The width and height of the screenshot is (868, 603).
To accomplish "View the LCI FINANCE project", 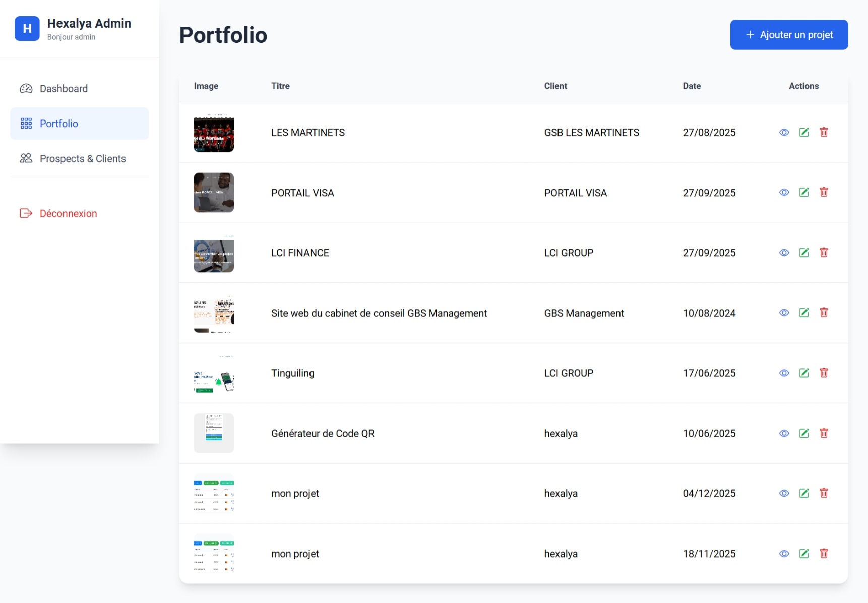I will (784, 252).
